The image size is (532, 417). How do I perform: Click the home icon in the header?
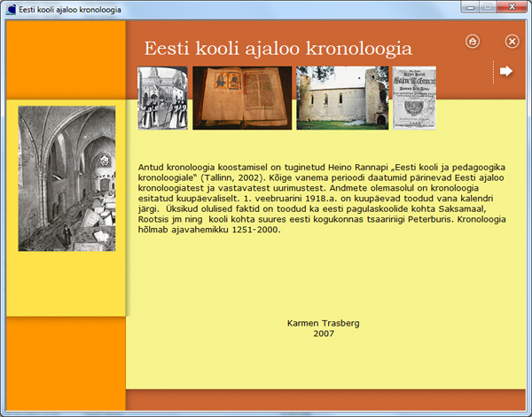pyautogui.click(x=473, y=41)
